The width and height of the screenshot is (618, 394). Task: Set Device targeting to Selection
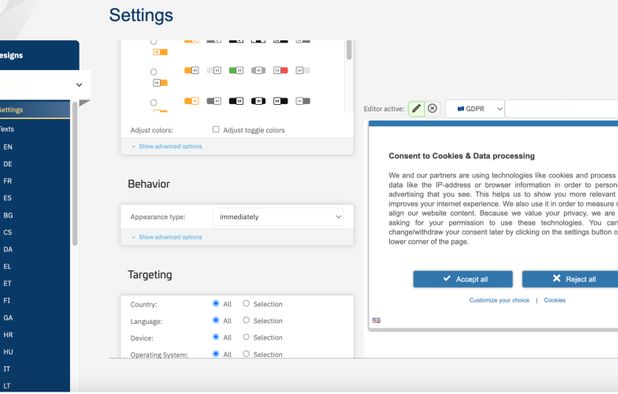246,337
